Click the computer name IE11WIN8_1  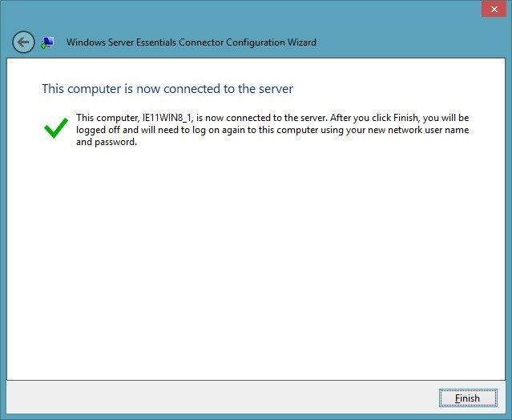pyautogui.click(x=167, y=118)
